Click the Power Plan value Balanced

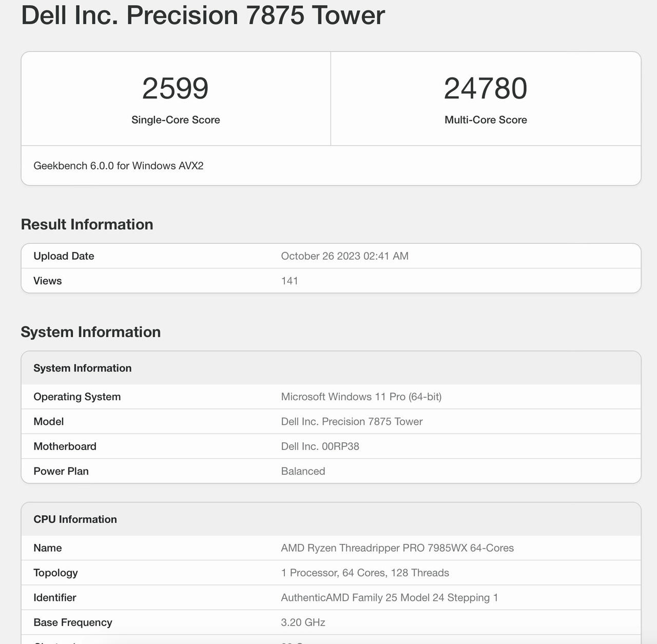point(303,471)
